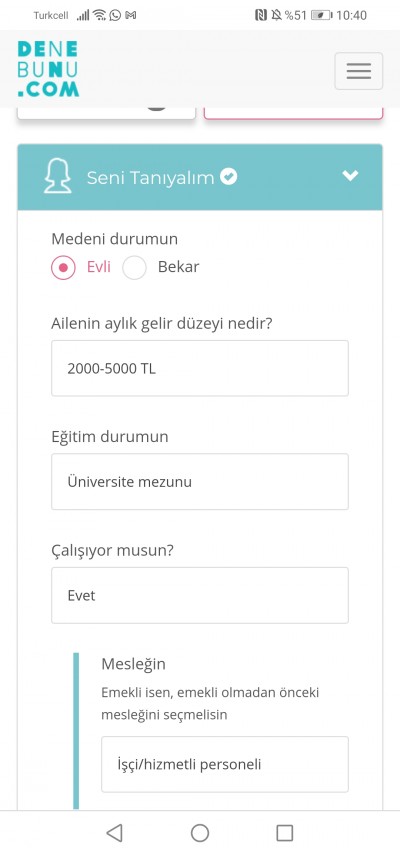Tap the verified checkmark next to Seni Tanıyalım
400x856 pixels.
coord(229,176)
